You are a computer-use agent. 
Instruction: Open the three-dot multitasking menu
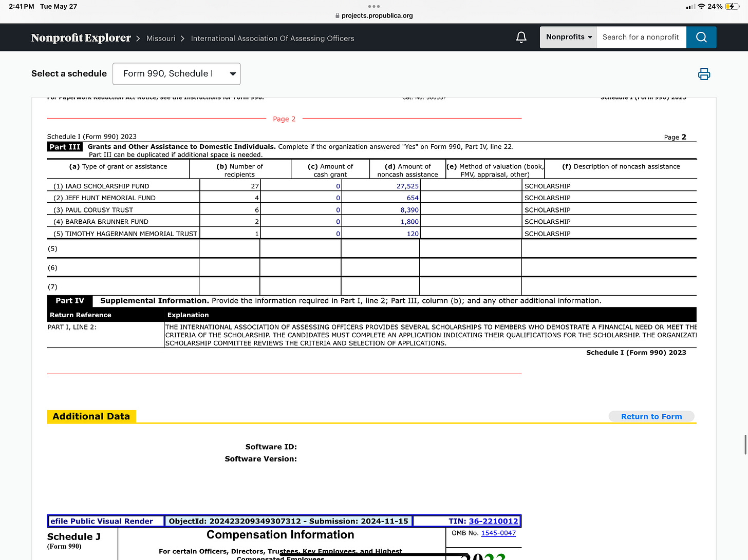[374, 6]
